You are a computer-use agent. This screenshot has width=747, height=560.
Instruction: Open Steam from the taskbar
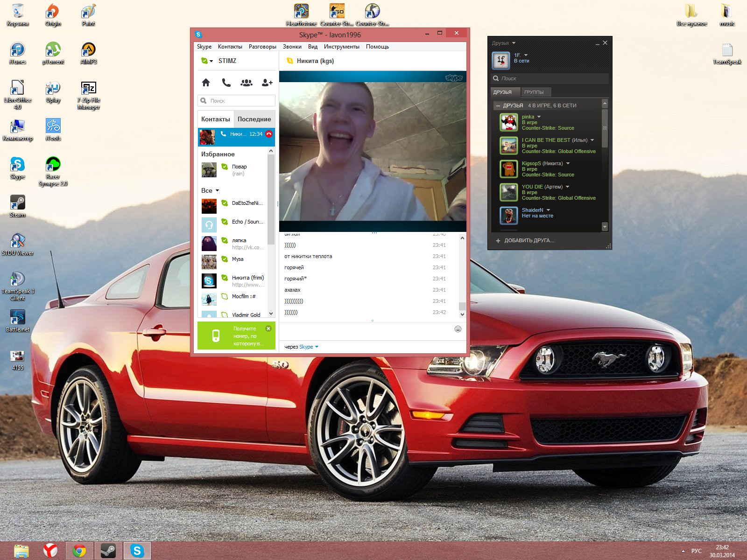click(x=108, y=551)
